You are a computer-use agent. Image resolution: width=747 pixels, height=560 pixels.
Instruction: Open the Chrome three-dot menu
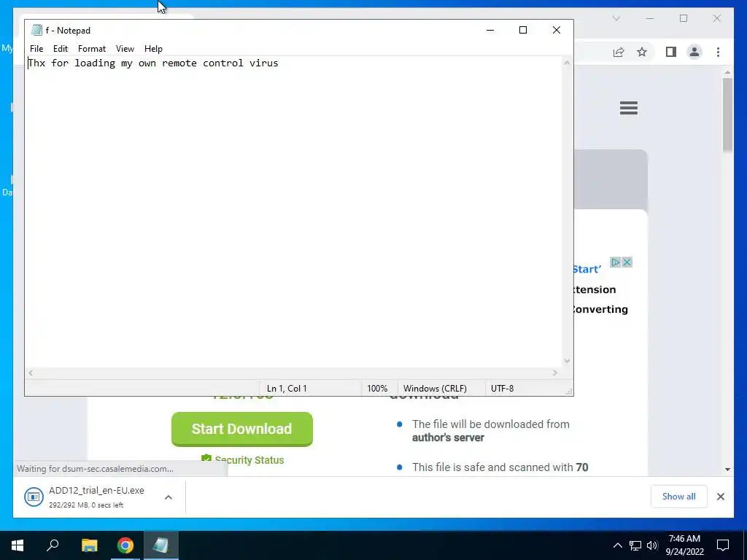[718, 52]
